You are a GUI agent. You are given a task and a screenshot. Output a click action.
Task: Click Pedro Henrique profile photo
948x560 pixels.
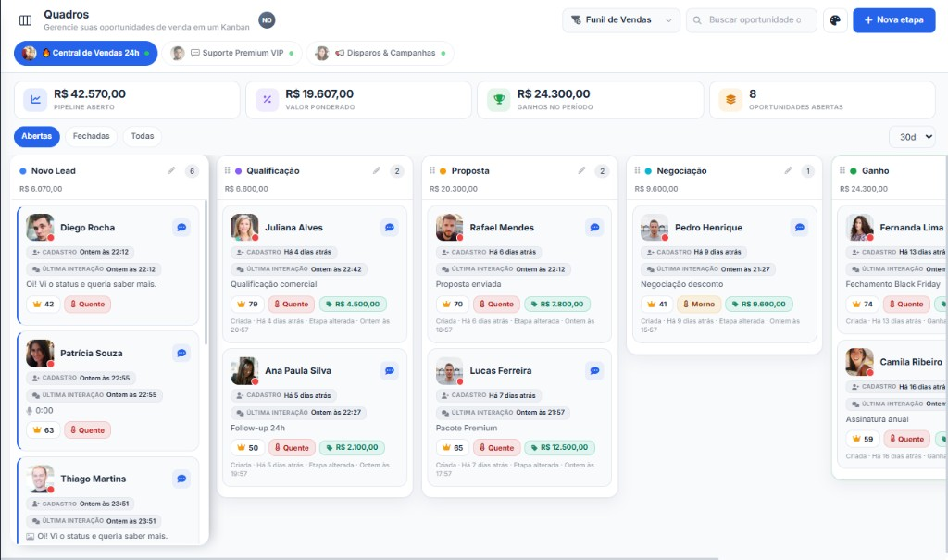[x=655, y=228]
